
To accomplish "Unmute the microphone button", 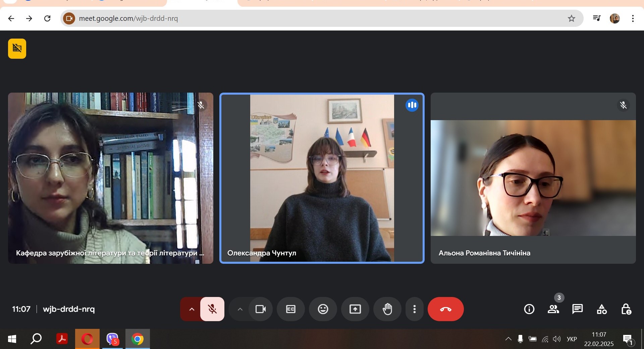I will pos(212,309).
